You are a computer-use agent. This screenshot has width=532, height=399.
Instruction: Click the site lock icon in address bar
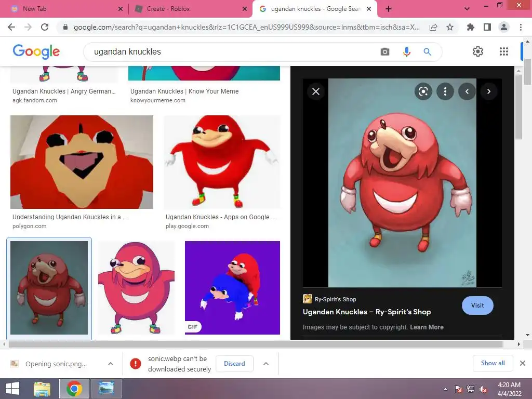click(x=65, y=27)
